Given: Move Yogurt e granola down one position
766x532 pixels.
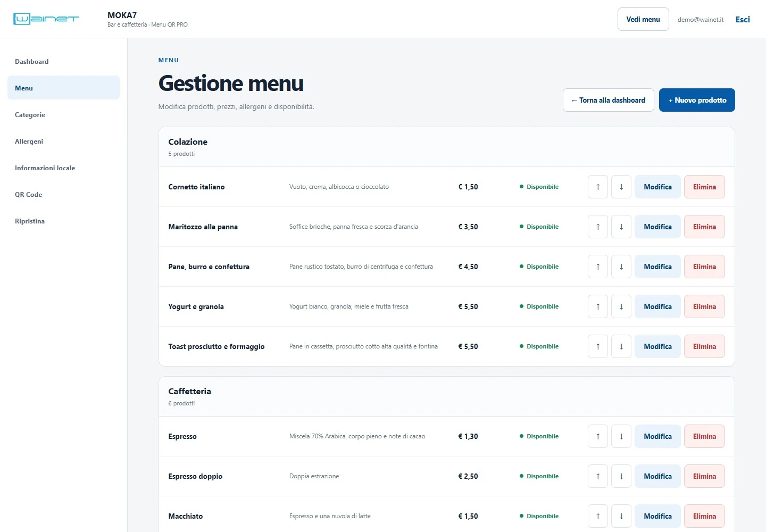Looking at the screenshot, I should tap(621, 306).
